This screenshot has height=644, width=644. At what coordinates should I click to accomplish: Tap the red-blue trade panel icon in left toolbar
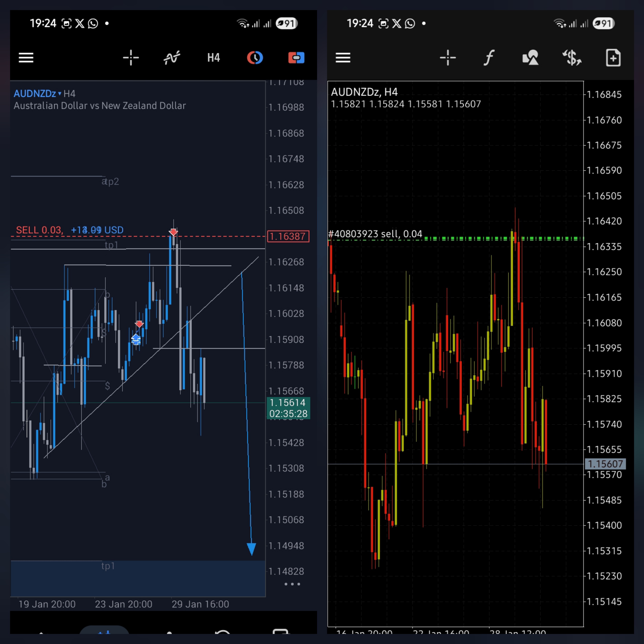(x=296, y=58)
